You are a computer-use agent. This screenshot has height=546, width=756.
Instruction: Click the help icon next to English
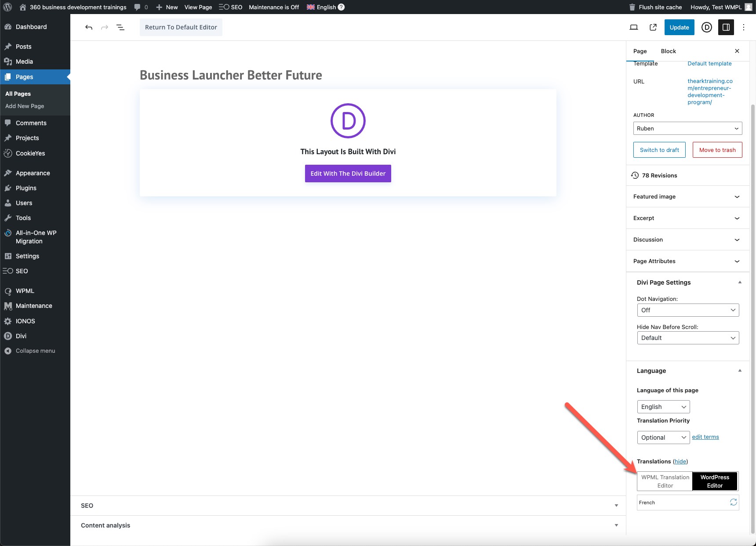click(341, 7)
